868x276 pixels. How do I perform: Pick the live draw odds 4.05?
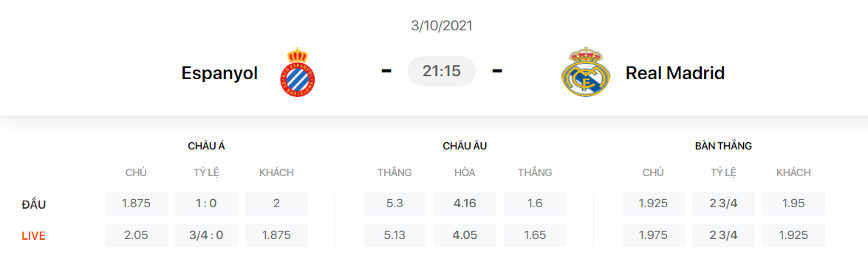coord(465,235)
